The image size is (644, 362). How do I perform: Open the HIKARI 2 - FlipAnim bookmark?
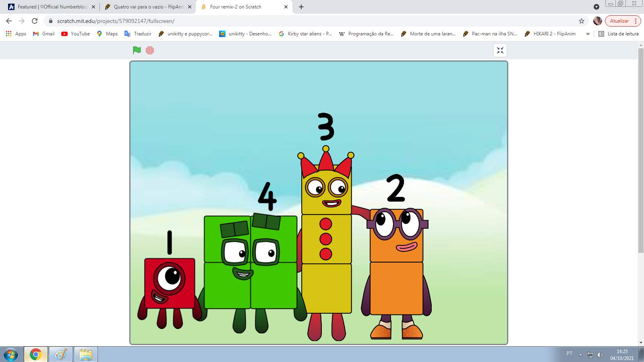[x=550, y=34]
